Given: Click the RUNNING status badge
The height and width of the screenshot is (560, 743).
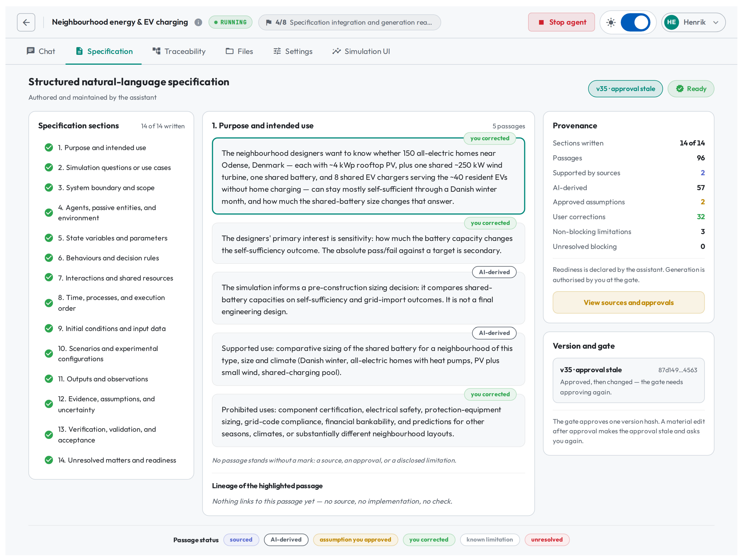Looking at the screenshot, I should (x=230, y=22).
